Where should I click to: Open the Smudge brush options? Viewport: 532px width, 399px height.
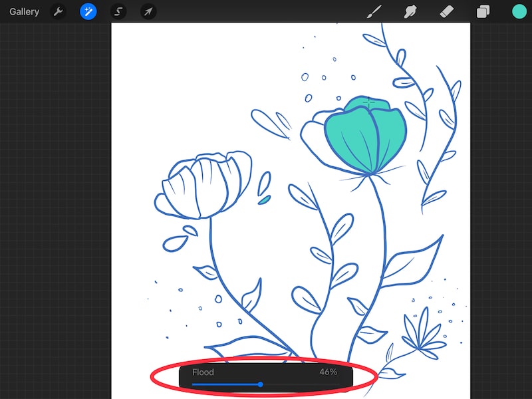[411, 11]
